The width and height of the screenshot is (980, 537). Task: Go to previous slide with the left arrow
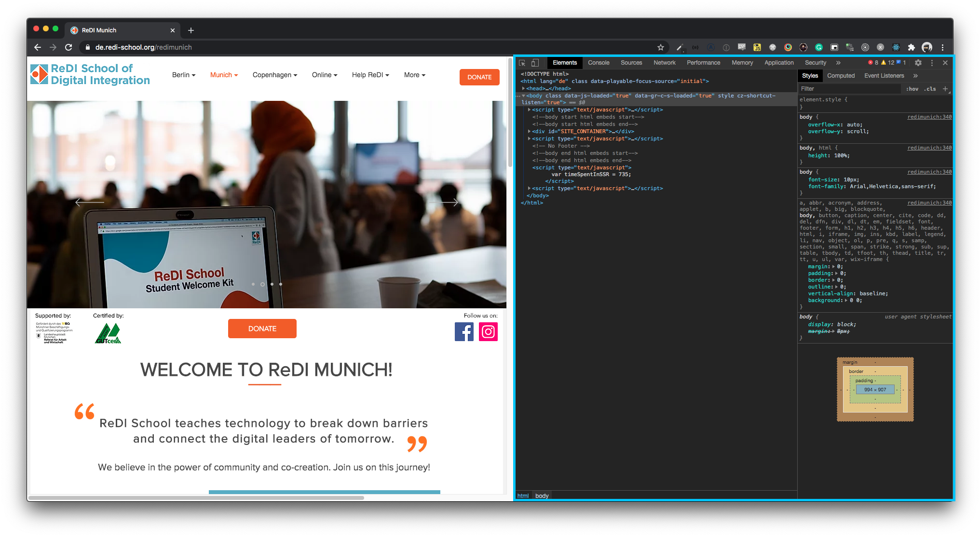click(x=90, y=202)
